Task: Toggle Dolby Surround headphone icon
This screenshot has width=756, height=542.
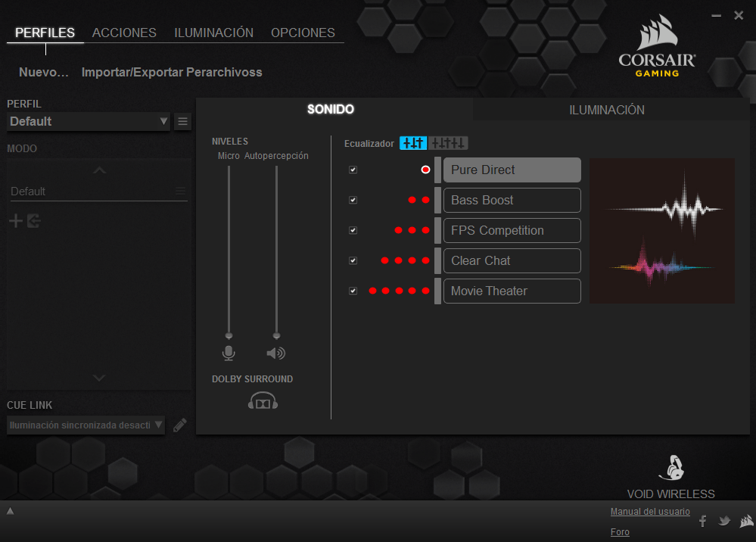Action: pyautogui.click(x=263, y=401)
